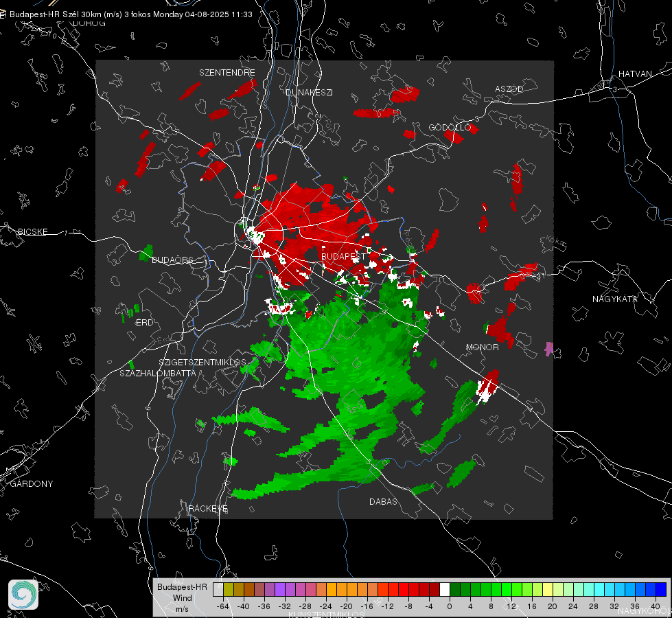
Task: Click the ASZOD town label
Action: [x=509, y=89]
